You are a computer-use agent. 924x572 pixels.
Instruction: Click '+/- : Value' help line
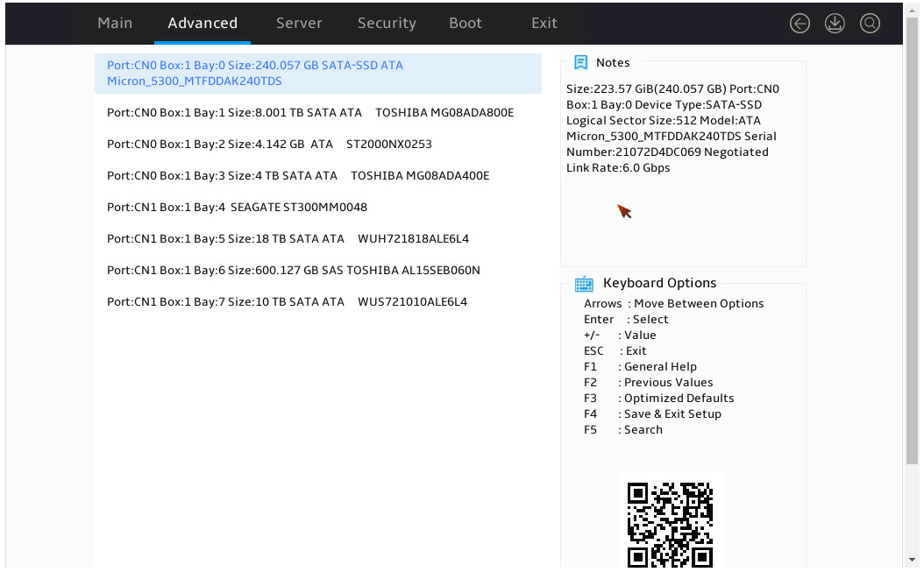pyautogui.click(x=620, y=335)
